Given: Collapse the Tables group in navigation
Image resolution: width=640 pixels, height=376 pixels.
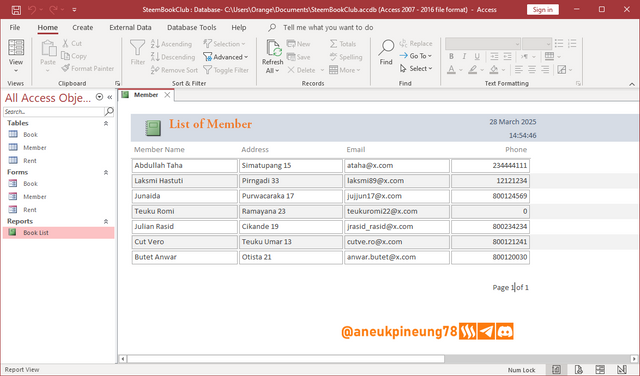Looking at the screenshot, I should pyautogui.click(x=106, y=123).
